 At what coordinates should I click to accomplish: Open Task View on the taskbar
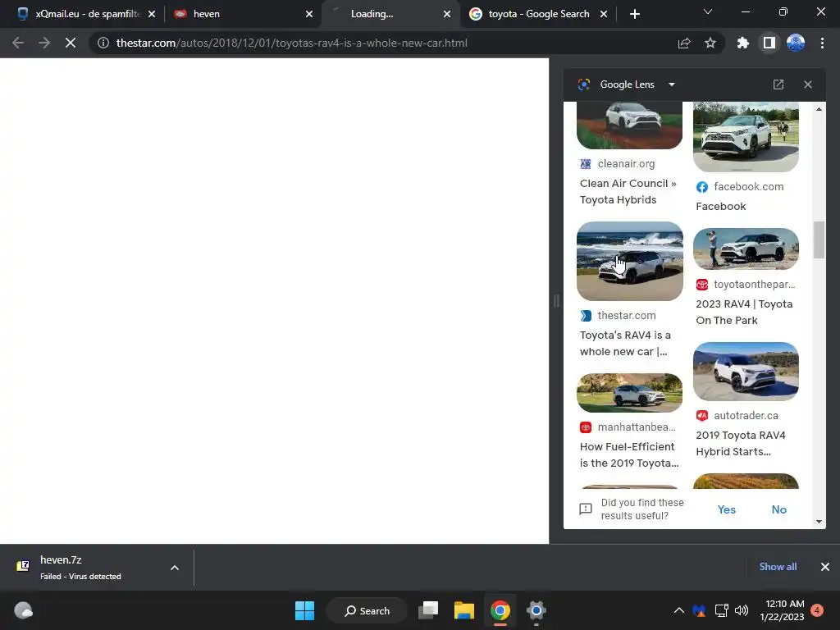pyautogui.click(x=428, y=610)
